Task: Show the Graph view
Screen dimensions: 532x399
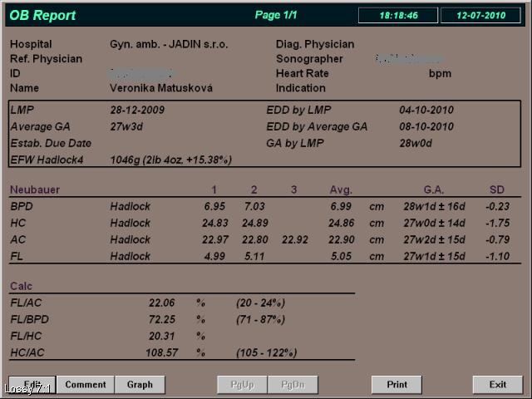Action: coord(140,384)
